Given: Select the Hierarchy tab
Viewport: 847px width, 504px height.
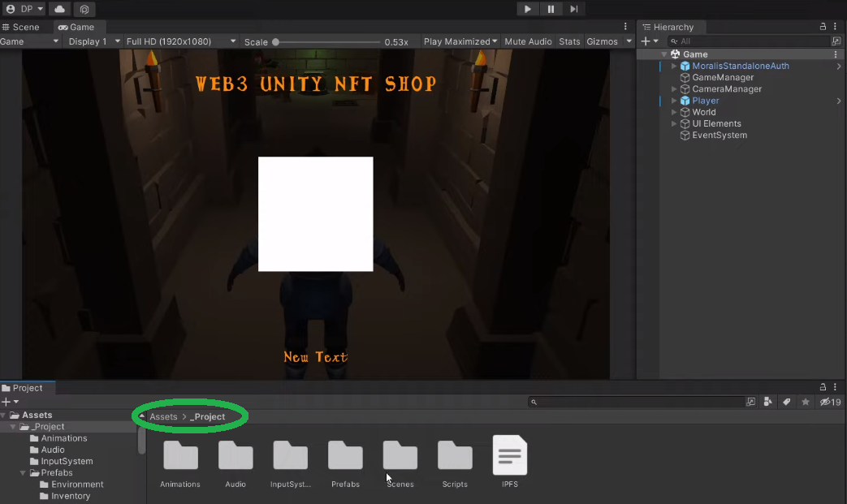Looking at the screenshot, I should pyautogui.click(x=668, y=27).
